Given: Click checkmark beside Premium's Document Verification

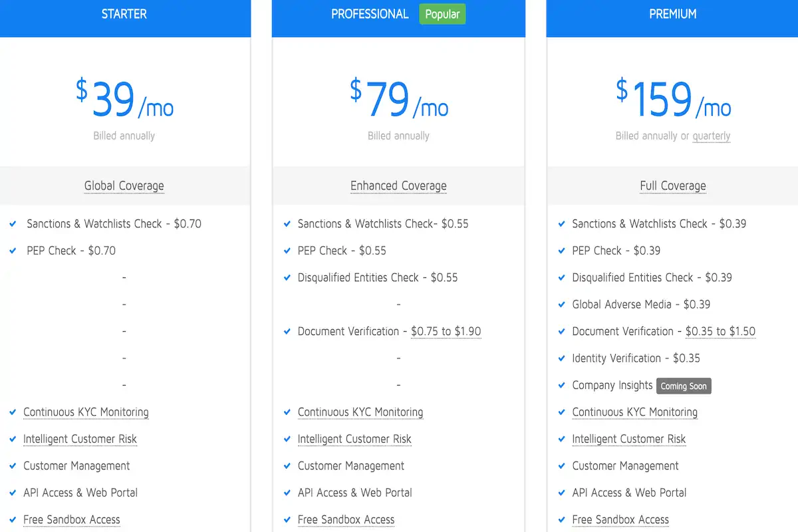Looking at the screenshot, I should 562,332.
